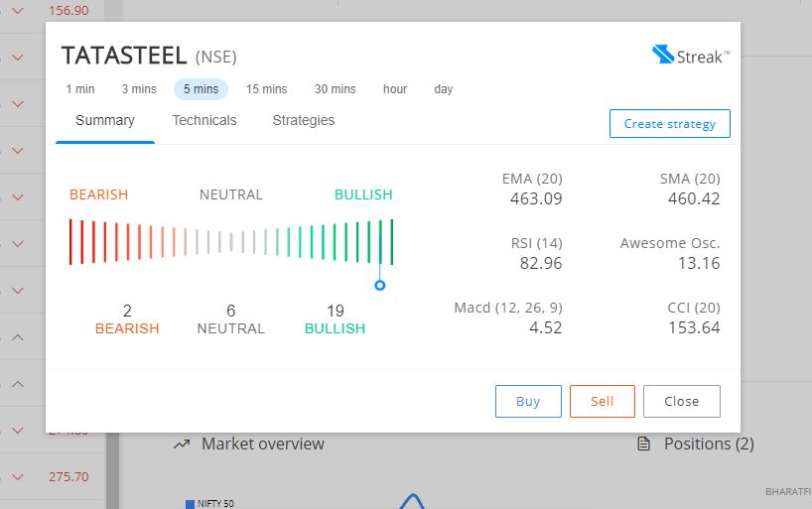Switch to the Summary tab
Image resolution: width=812 pixels, height=509 pixels.
pyautogui.click(x=105, y=121)
